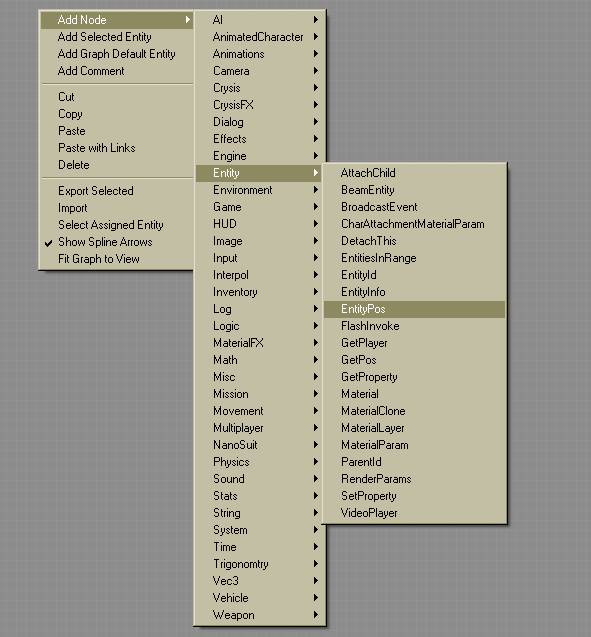Viewport: 591px width, 637px height.
Task: Choose Select Assigned Entity
Action: coord(117,225)
